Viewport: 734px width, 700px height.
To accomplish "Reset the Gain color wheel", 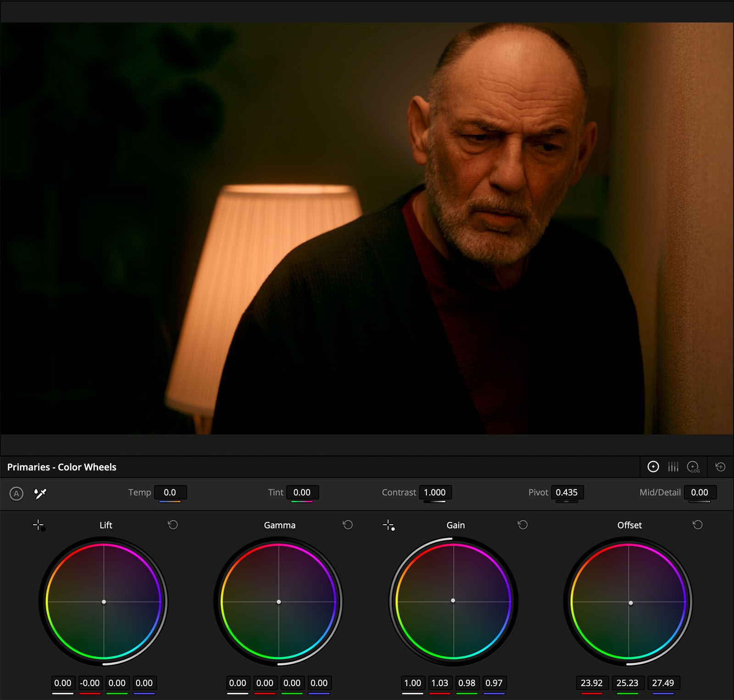I will 523,525.
